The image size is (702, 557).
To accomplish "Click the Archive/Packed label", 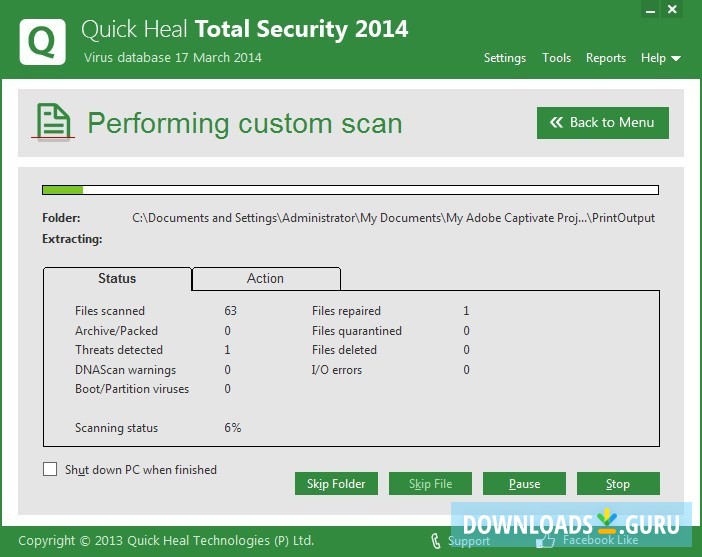I will click(x=116, y=331).
